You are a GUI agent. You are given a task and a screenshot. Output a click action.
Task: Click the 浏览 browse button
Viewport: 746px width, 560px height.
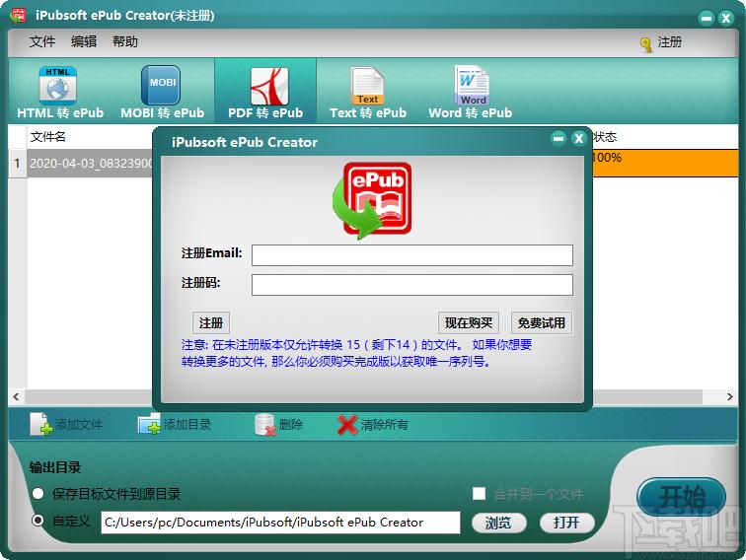pyautogui.click(x=498, y=523)
